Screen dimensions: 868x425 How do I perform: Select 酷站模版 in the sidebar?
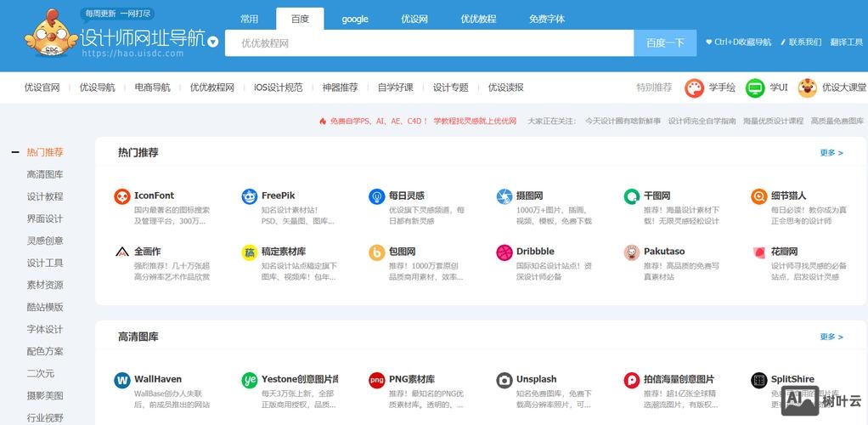(45, 308)
